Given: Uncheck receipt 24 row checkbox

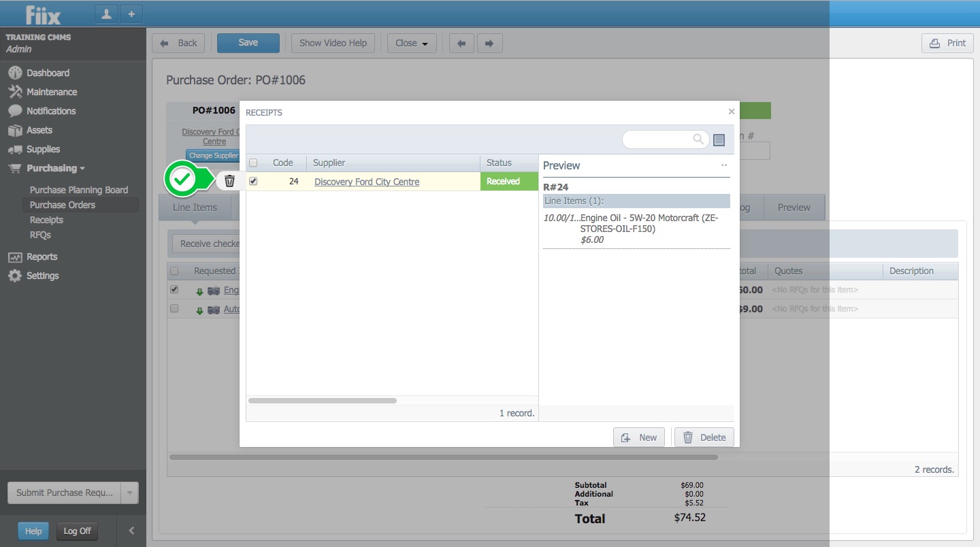Looking at the screenshot, I should coord(253,182).
